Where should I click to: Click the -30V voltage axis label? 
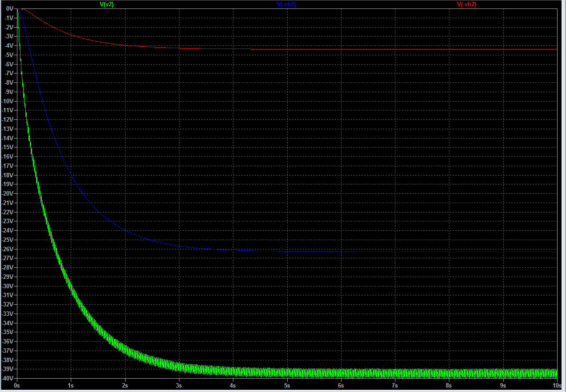7,286
